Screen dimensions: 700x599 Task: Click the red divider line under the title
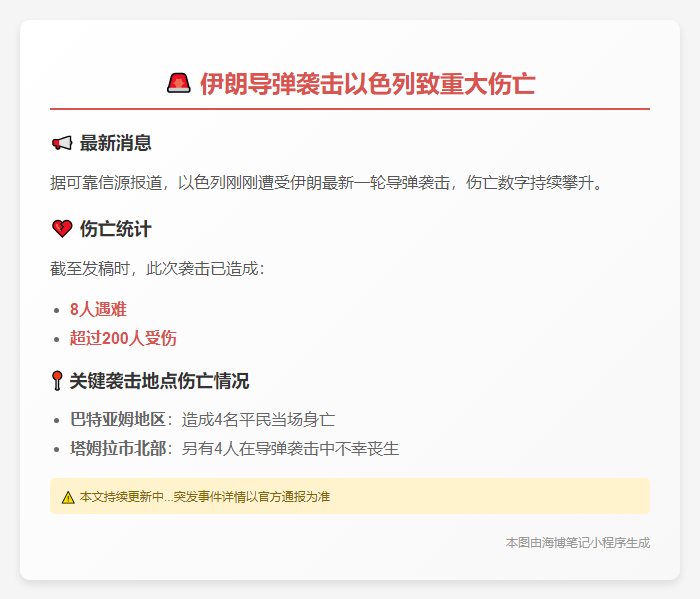click(350, 108)
